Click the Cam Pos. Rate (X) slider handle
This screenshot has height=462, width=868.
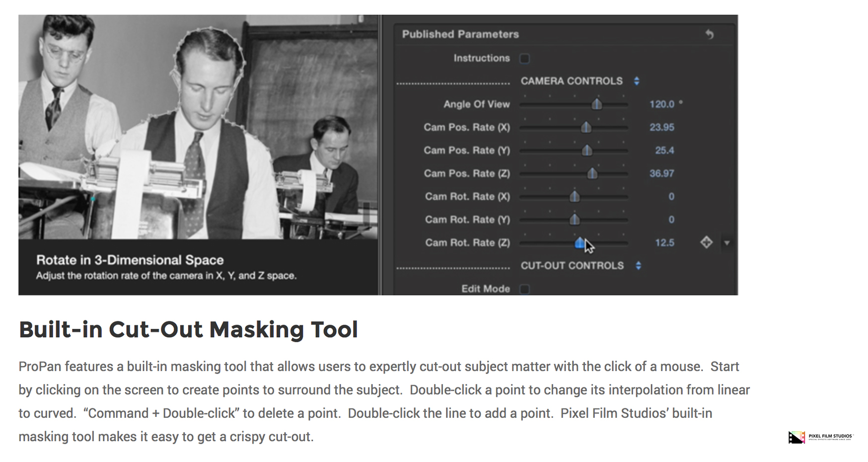(x=586, y=127)
